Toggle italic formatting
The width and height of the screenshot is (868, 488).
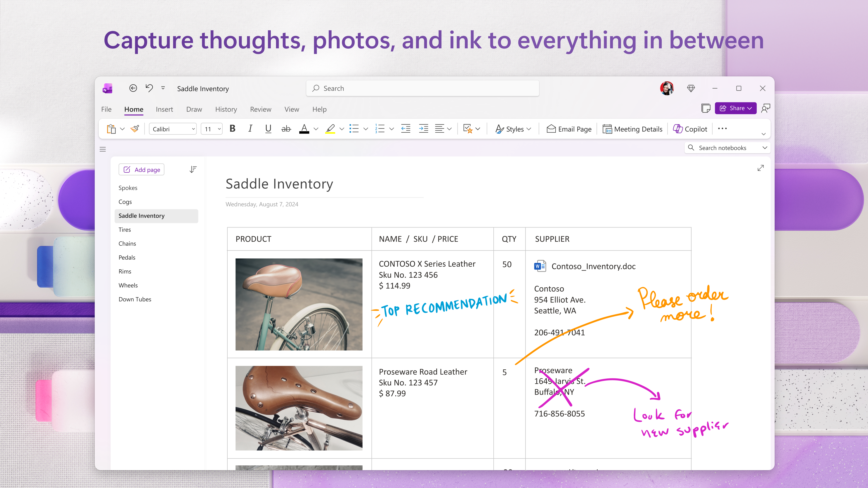pyautogui.click(x=250, y=129)
